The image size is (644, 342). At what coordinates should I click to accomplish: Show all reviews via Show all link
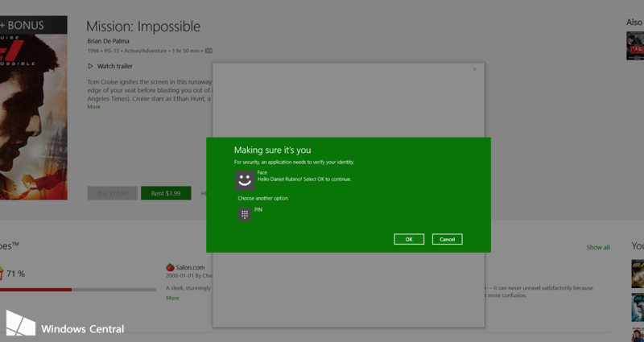(x=598, y=248)
